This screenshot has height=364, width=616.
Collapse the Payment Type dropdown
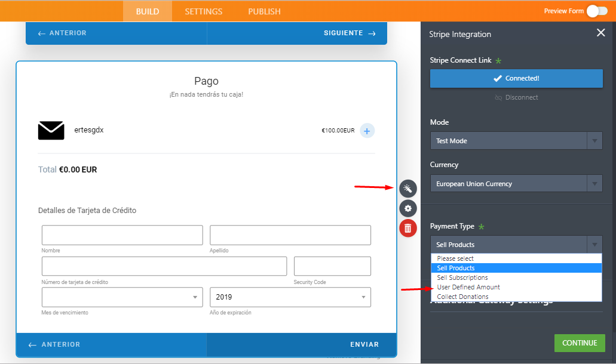(x=516, y=245)
